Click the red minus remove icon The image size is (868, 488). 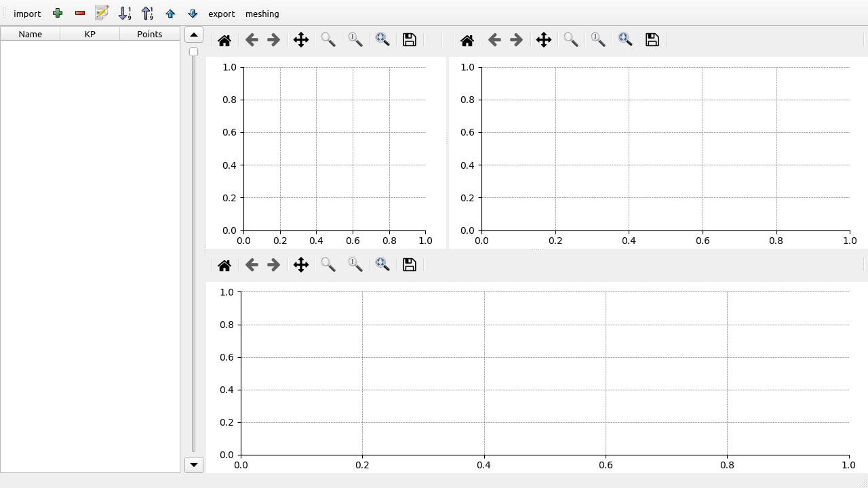(80, 14)
